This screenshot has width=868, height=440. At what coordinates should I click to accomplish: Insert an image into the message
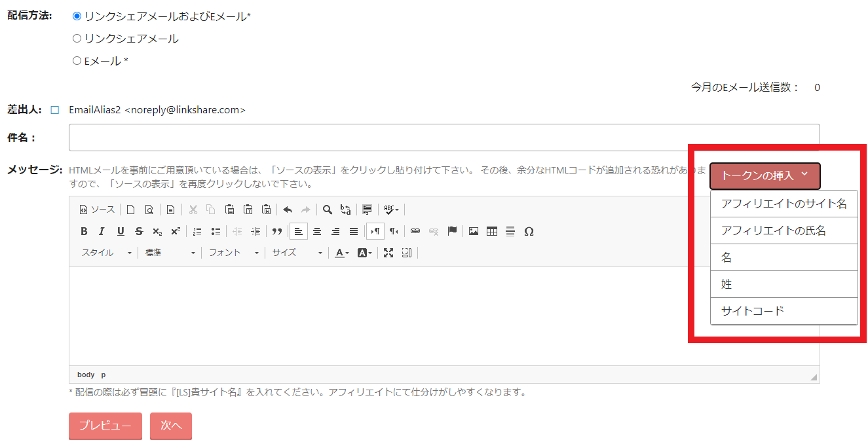(x=474, y=231)
